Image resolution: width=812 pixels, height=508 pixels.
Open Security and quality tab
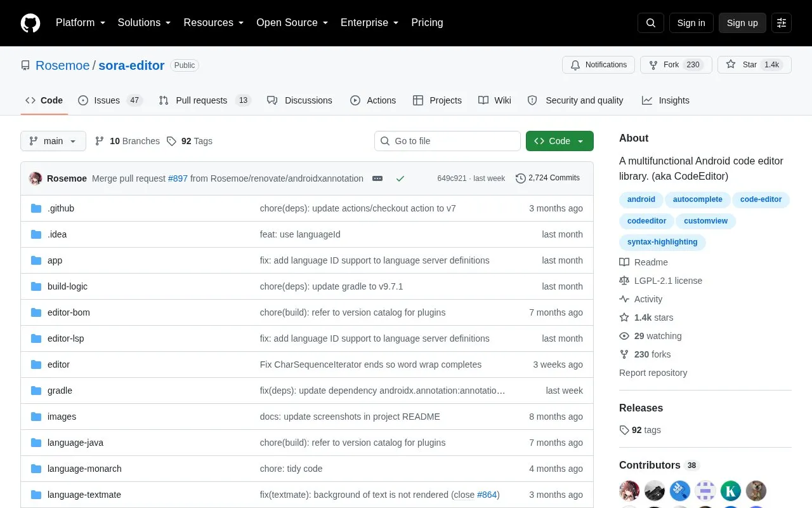tap(575, 100)
